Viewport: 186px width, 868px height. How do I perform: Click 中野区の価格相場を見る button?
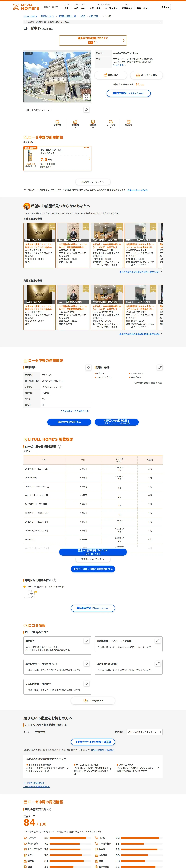point(117,422)
